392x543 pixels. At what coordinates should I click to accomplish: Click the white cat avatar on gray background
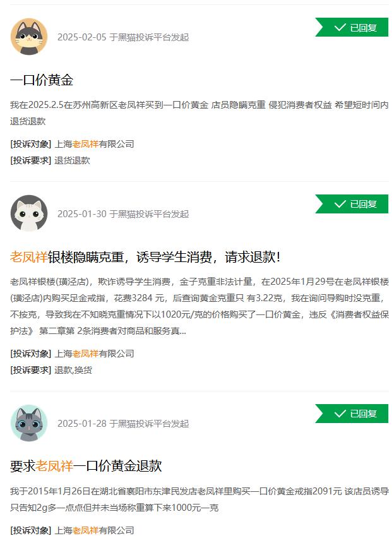point(29,213)
